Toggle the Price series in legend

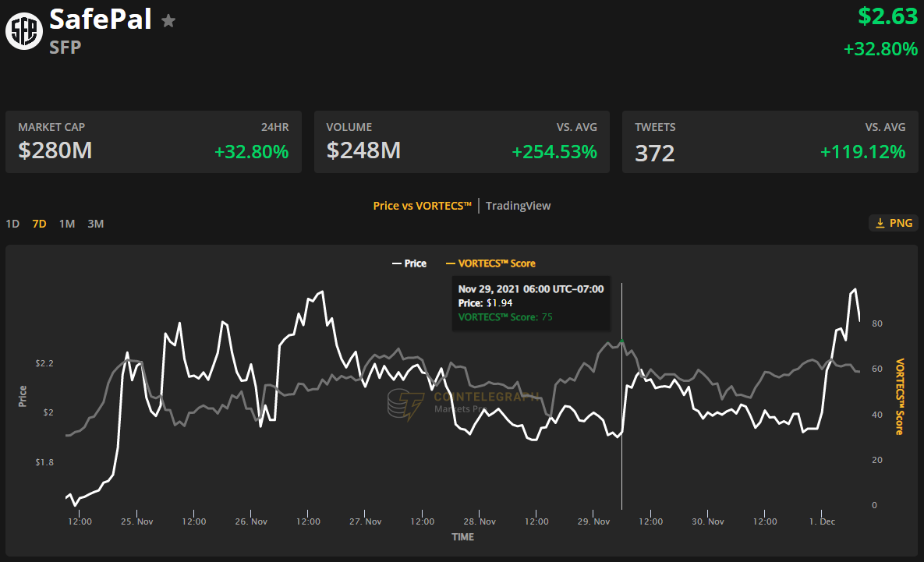click(x=409, y=263)
